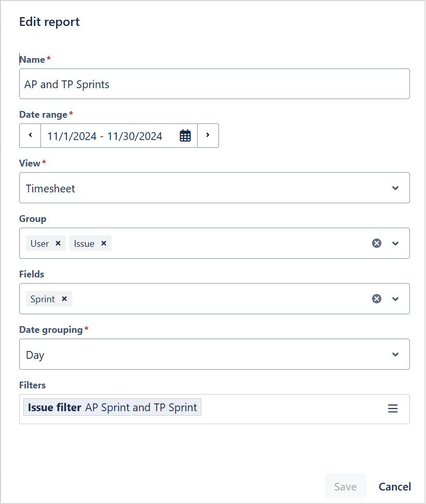Expand the Group dropdown chevron

click(x=395, y=243)
